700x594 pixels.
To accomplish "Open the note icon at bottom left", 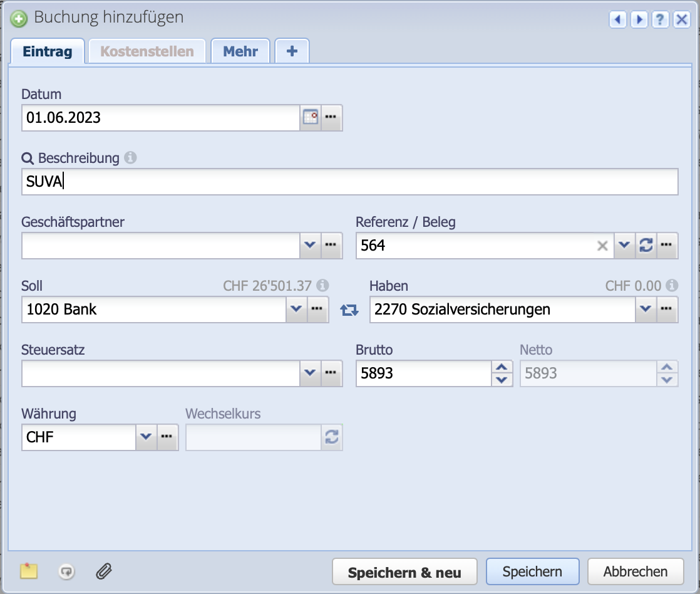I will point(28,571).
